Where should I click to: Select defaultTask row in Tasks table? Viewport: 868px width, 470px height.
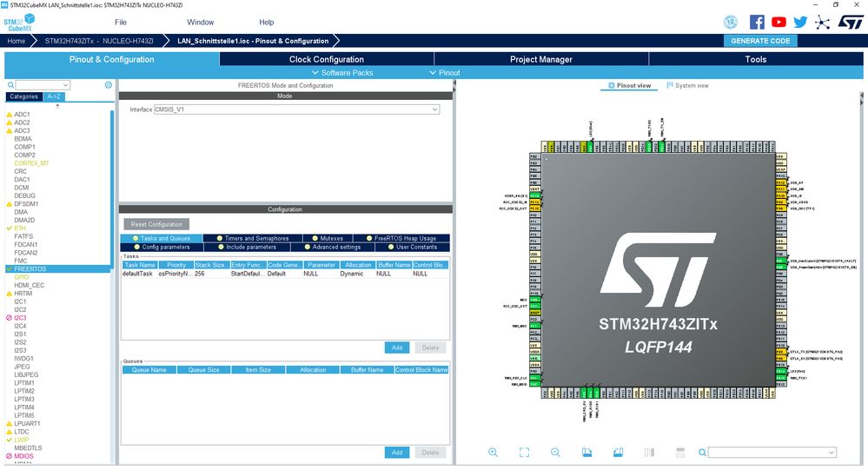pyautogui.click(x=285, y=274)
